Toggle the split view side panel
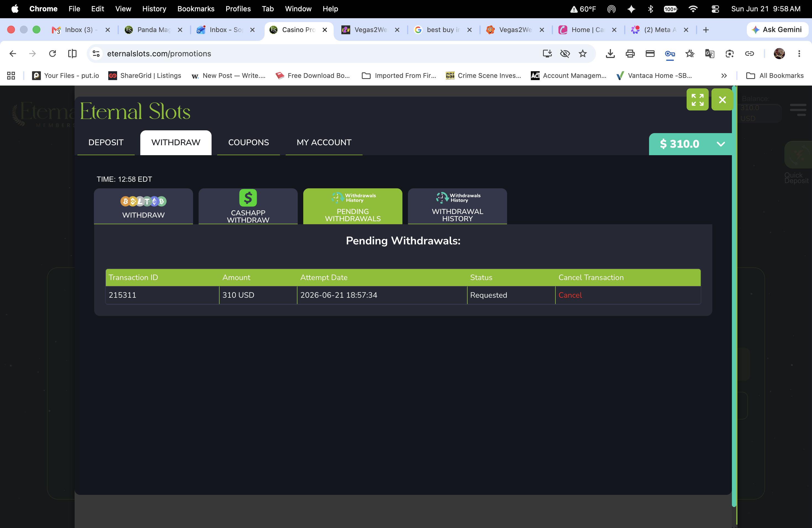 (x=72, y=54)
